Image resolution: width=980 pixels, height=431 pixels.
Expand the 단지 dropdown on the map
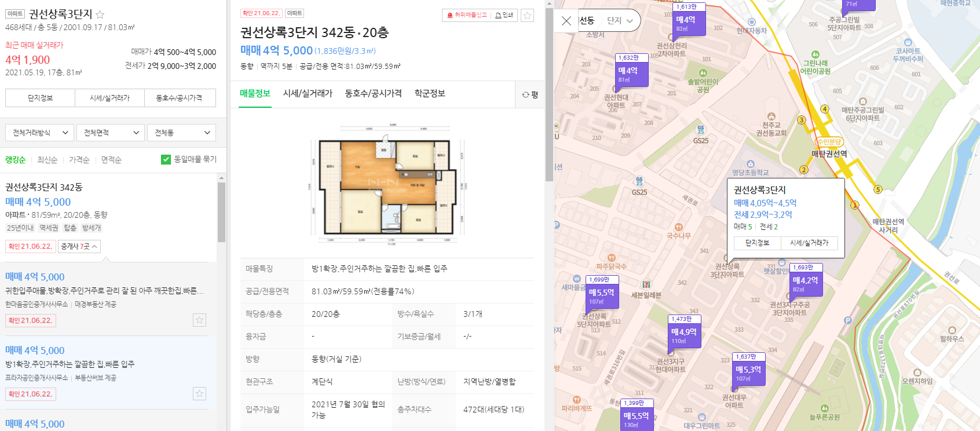(x=621, y=21)
